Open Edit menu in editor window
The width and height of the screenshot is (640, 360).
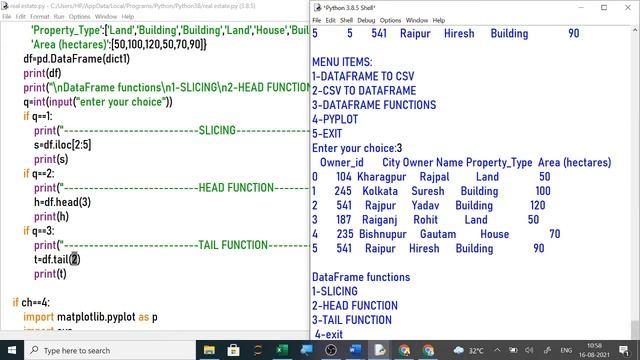[x=20, y=17]
